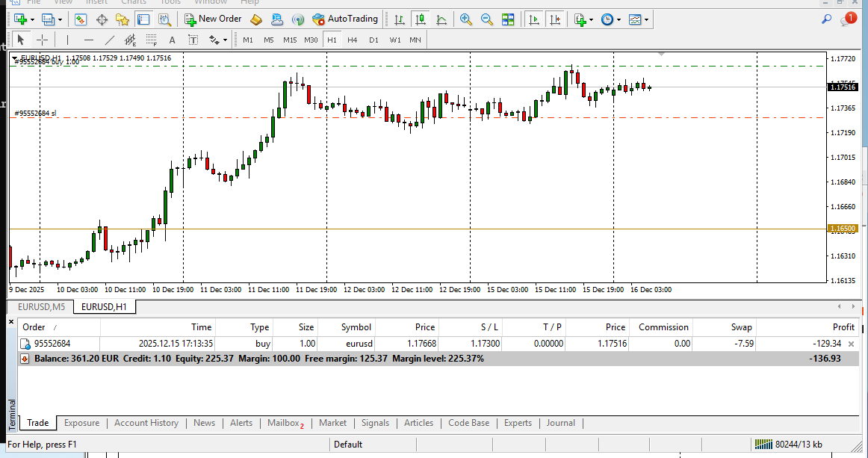Open the Charts menu
868x458 pixels.
134,3
